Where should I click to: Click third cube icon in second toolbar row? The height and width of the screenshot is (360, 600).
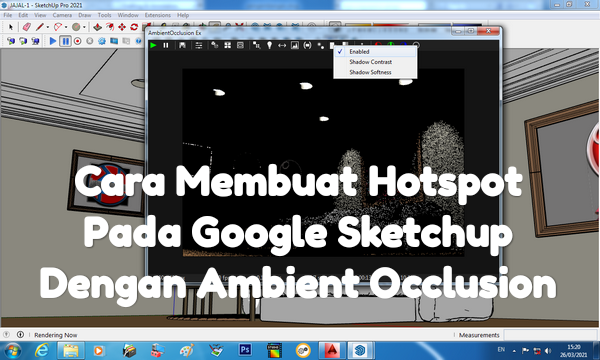(x=35, y=41)
